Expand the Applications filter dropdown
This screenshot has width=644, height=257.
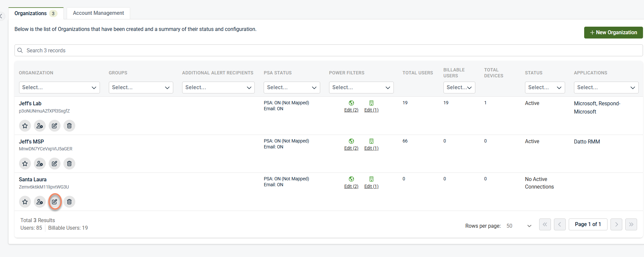[x=606, y=88]
